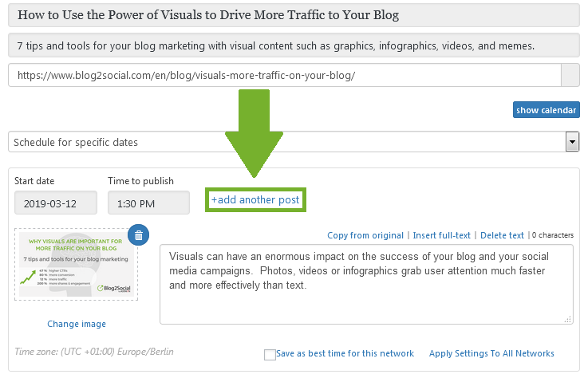Click the text area resize handle

click(568, 320)
